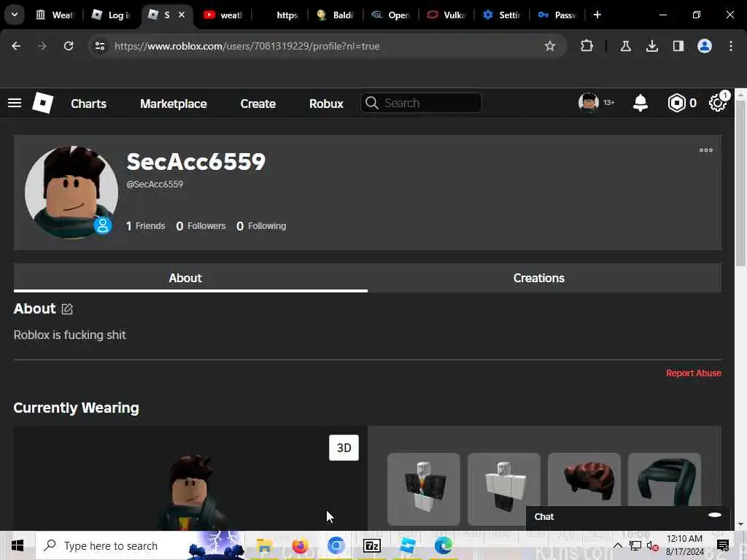The width and height of the screenshot is (747, 560).
Task: Select the About profile tab
Action: point(190,278)
